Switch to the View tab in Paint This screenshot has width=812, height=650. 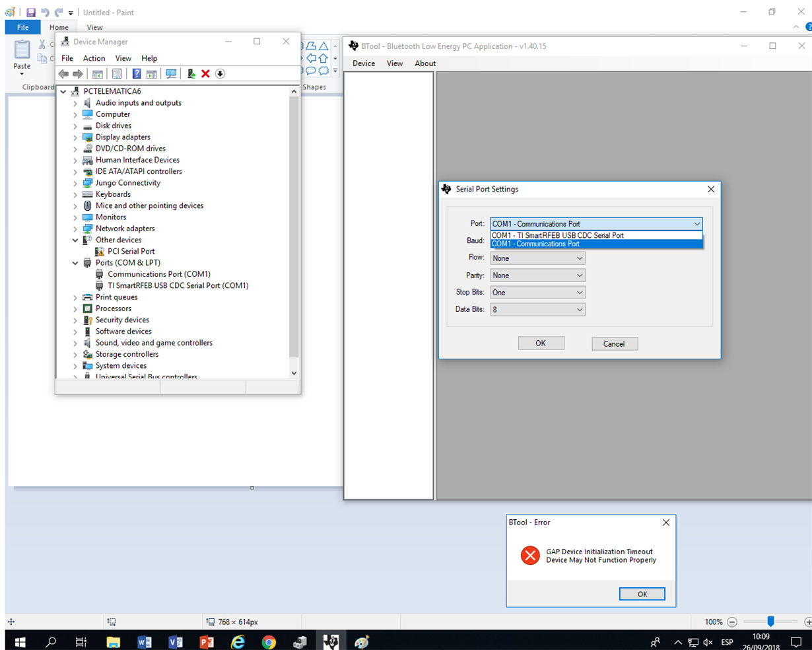coord(94,27)
